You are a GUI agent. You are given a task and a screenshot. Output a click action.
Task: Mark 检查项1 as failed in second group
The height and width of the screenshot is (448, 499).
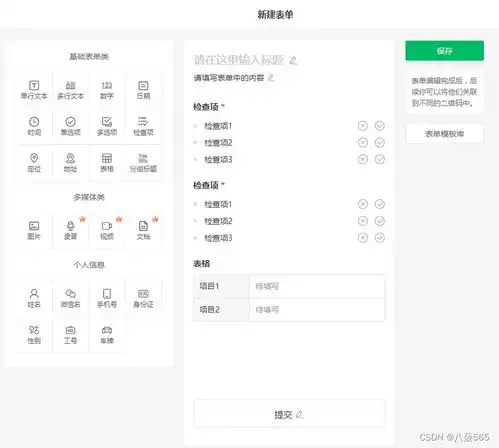[363, 204]
